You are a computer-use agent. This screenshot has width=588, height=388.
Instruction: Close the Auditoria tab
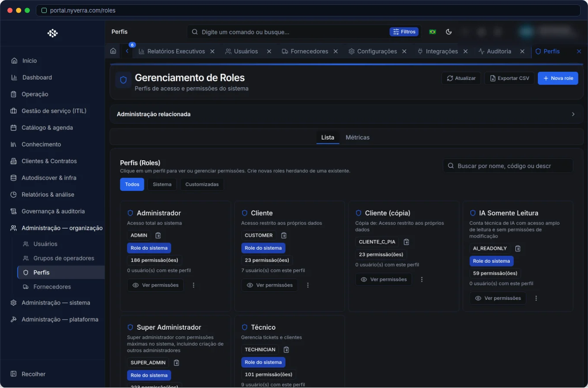(522, 51)
